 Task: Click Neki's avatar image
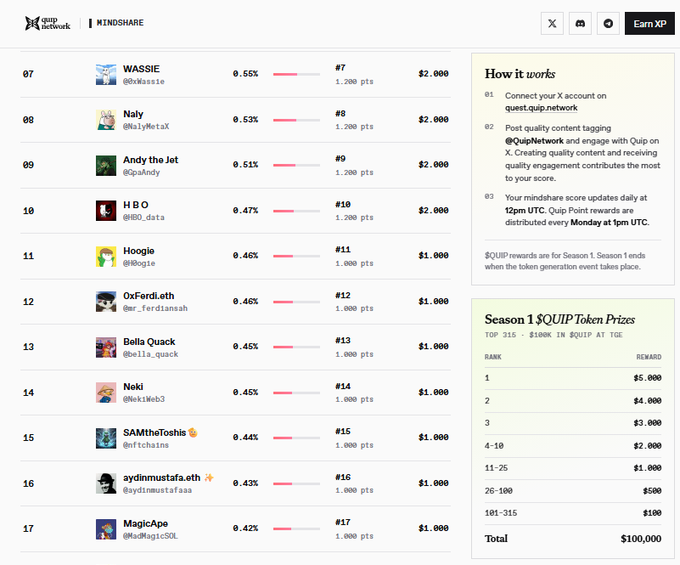tap(106, 392)
